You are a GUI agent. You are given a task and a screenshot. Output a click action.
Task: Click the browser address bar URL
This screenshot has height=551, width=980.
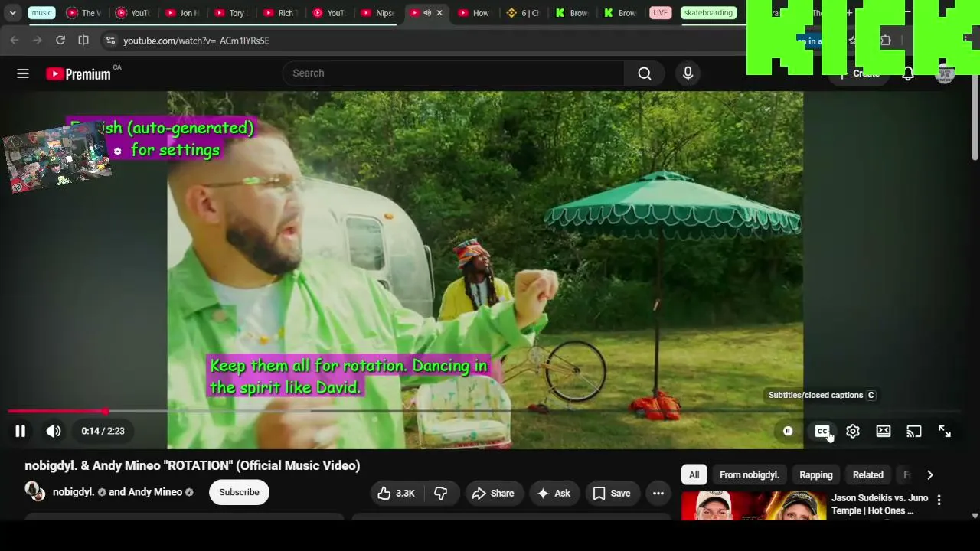(x=196, y=41)
